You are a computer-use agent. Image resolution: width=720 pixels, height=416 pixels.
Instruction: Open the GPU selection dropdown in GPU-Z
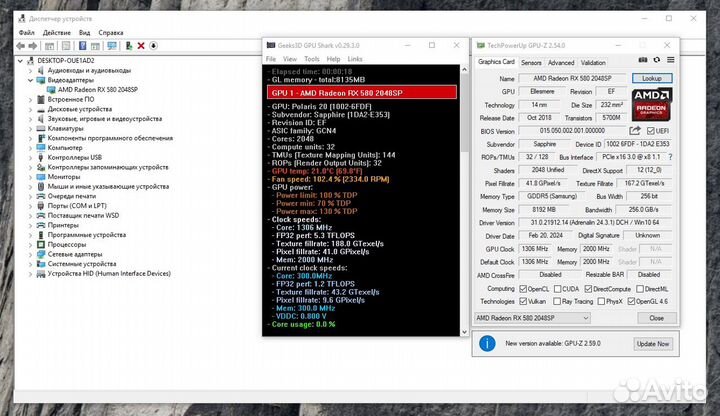[553, 318]
